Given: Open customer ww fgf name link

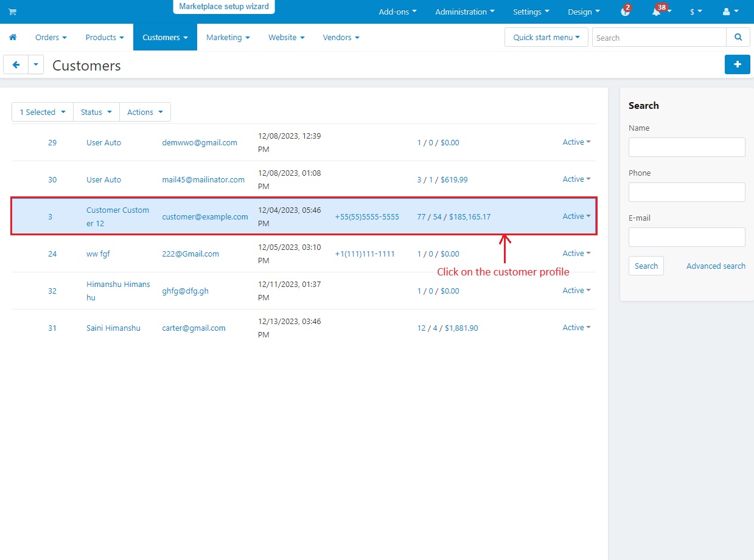Looking at the screenshot, I should [98, 254].
